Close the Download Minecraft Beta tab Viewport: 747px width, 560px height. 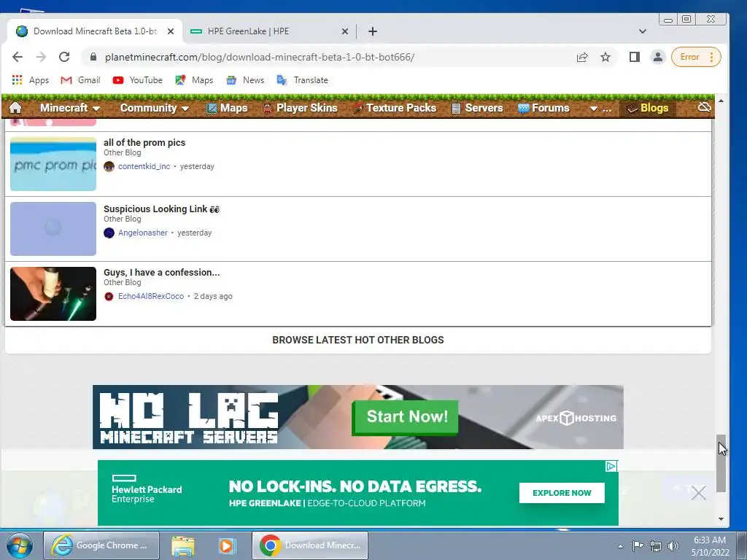(x=171, y=31)
